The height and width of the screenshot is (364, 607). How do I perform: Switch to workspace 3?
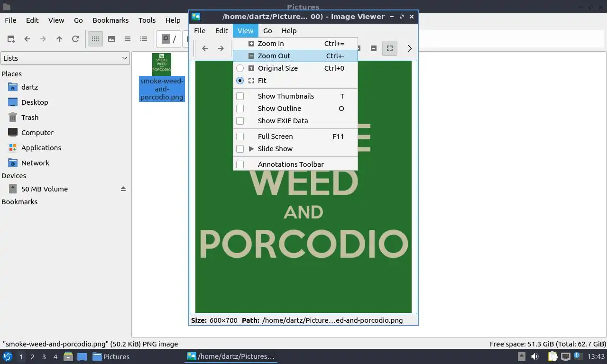click(44, 357)
